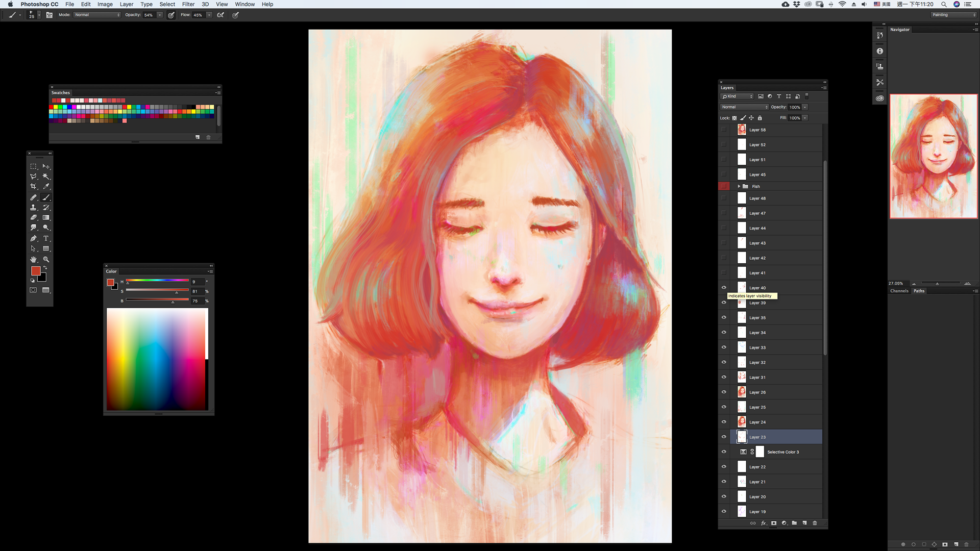Click the Navigator preview thumbnail
Viewport: 980px width, 551px height.
coord(933,156)
